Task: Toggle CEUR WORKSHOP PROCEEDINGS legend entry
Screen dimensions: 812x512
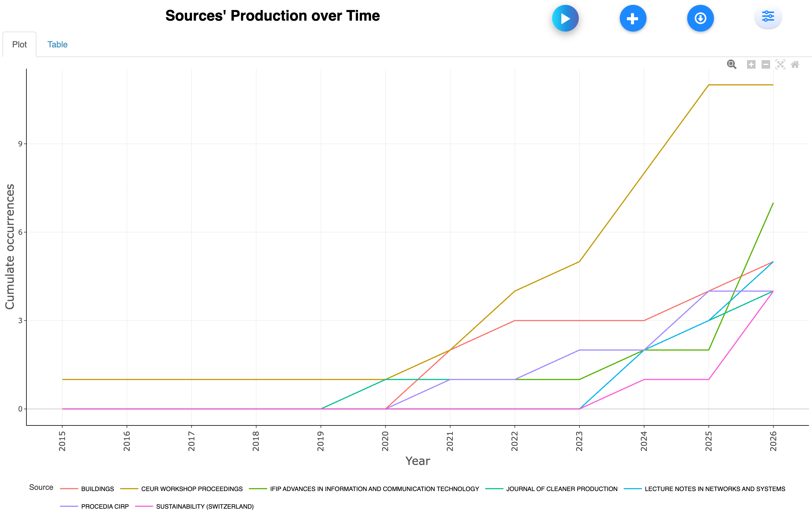Action: pyautogui.click(x=192, y=489)
